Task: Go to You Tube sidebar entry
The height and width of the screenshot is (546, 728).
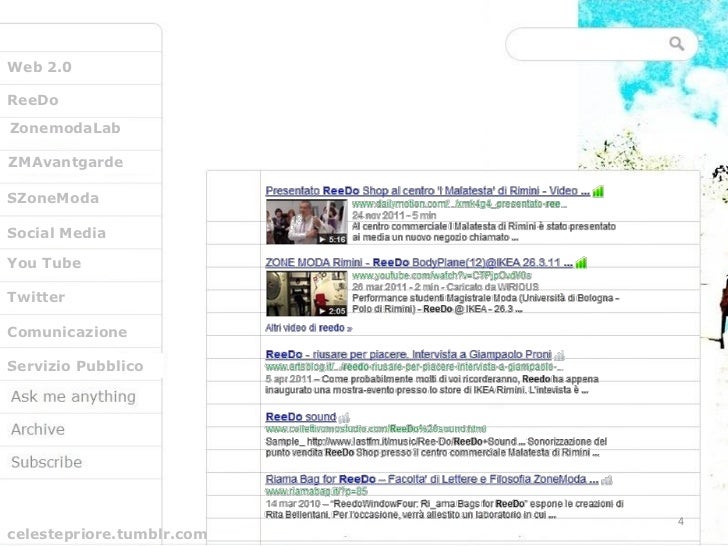Action: tap(44, 263)
